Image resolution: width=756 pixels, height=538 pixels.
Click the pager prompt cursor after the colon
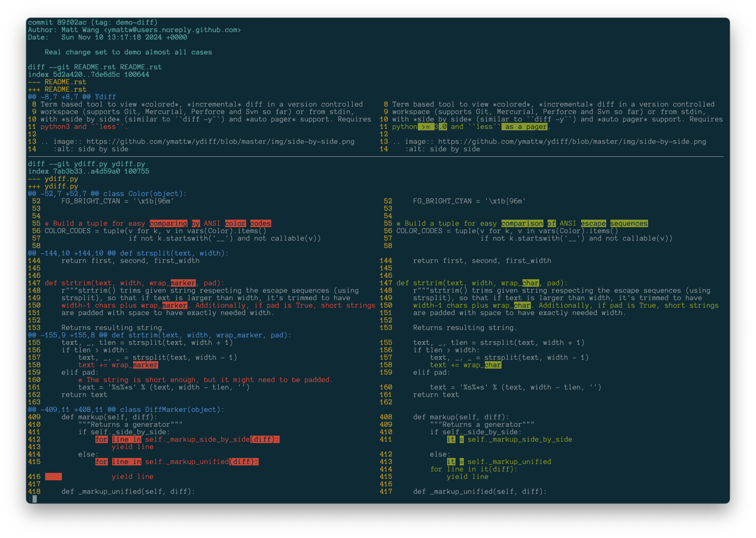34,499
